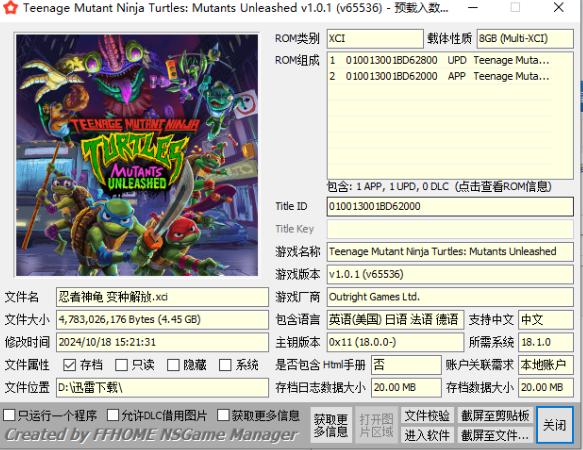The image size is (583, 450).
Task: Click the 截屏至剪贴板 button
Action: tap(495, 415)
